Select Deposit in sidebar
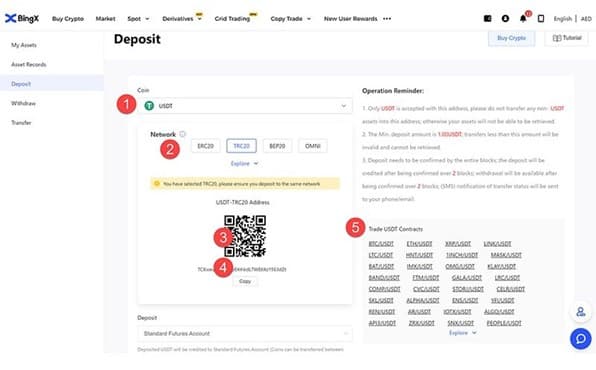 (x=52, y=84)
